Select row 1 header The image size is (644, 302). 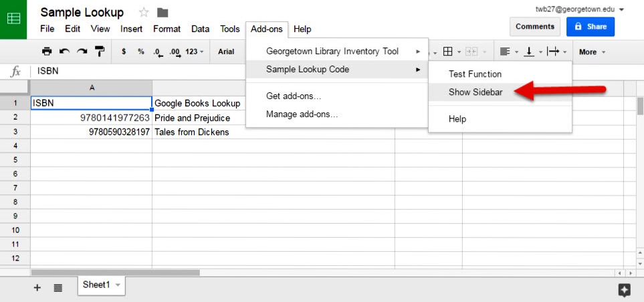pyautogui.click(x=15, y=103)
